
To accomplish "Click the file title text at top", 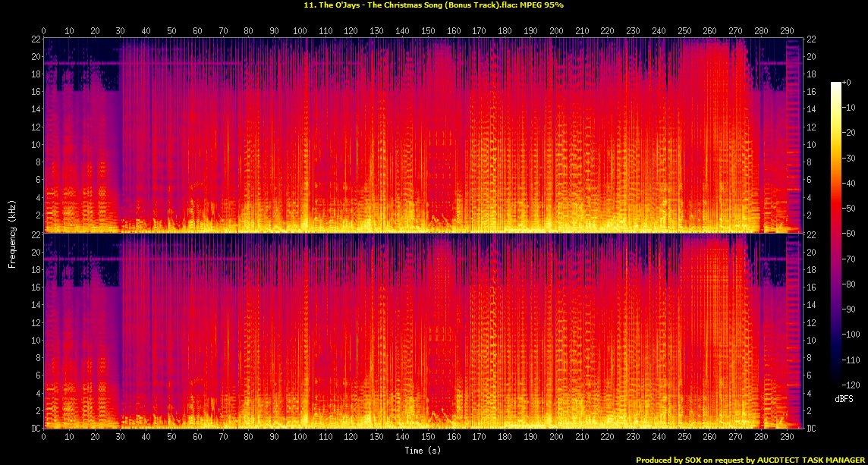I will tap(434, 5).
